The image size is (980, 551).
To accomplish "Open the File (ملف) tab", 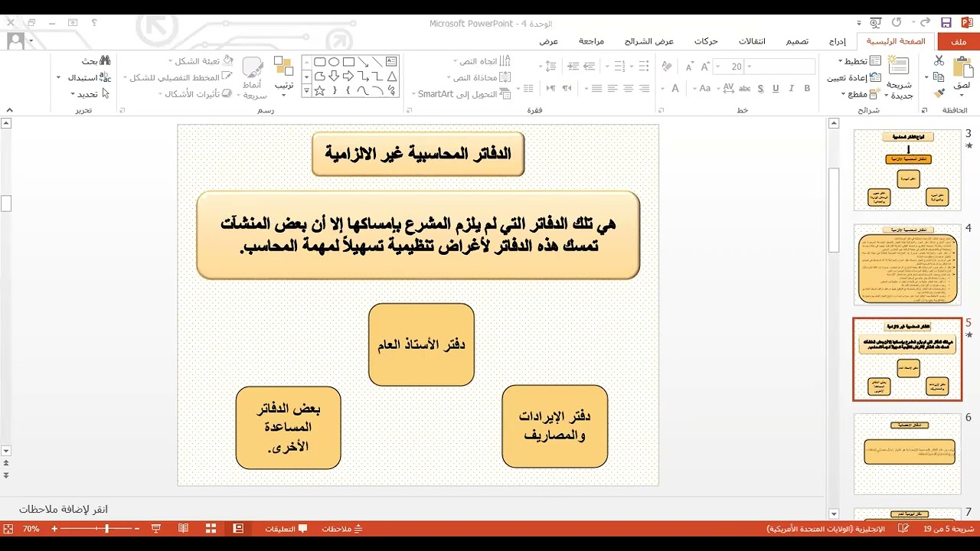I will 958,41.
